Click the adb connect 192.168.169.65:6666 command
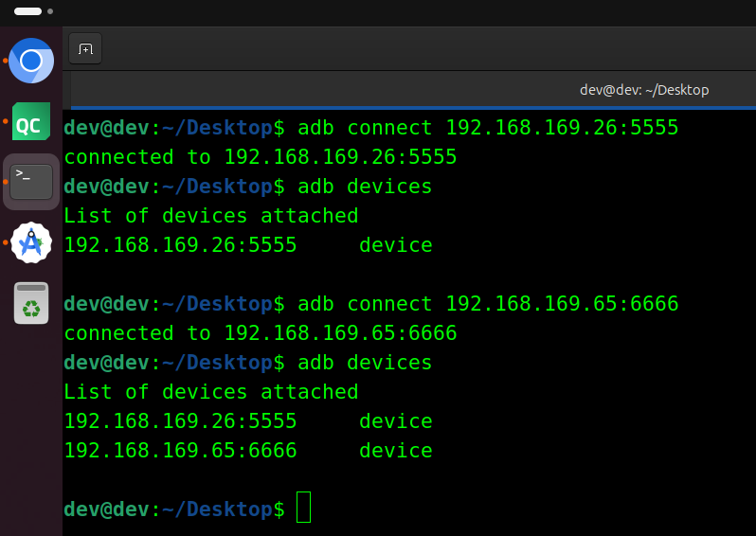This screenshot has height=536, width=756. [488, 304]
